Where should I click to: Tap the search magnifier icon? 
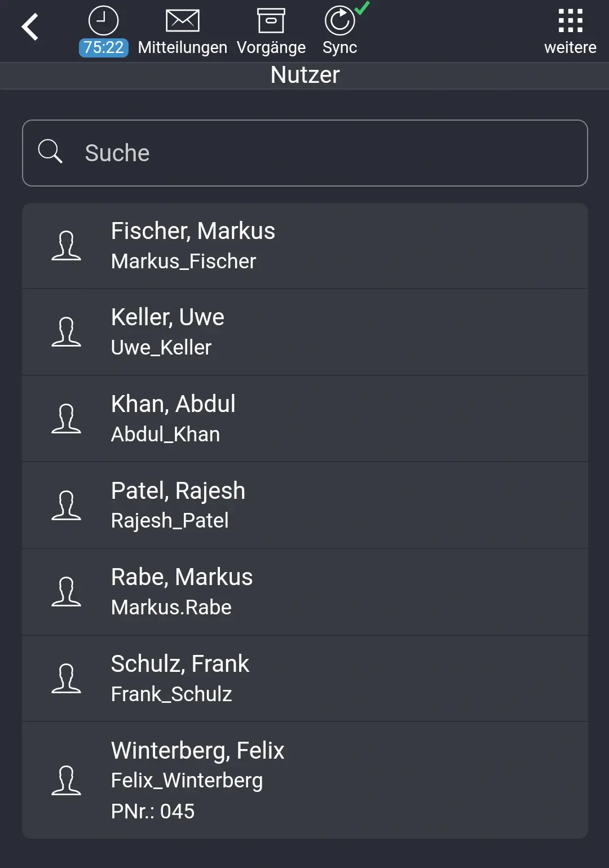51,151
